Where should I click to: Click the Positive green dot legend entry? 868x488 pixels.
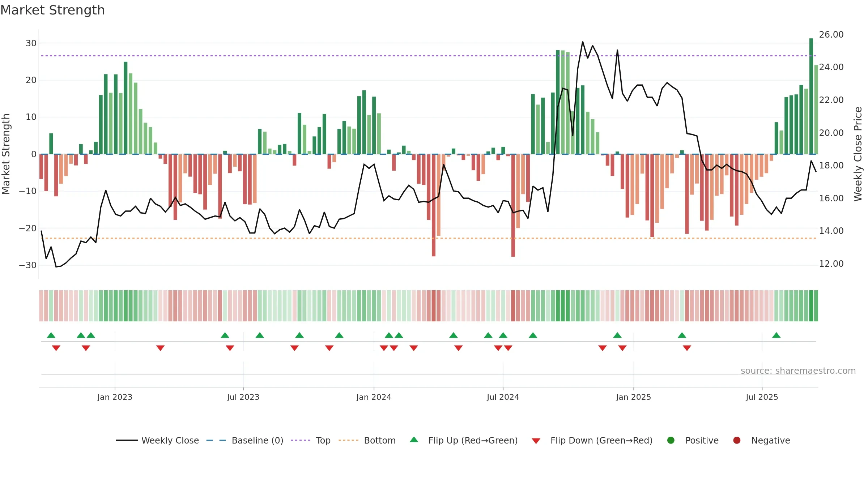(x=693, y=440)
